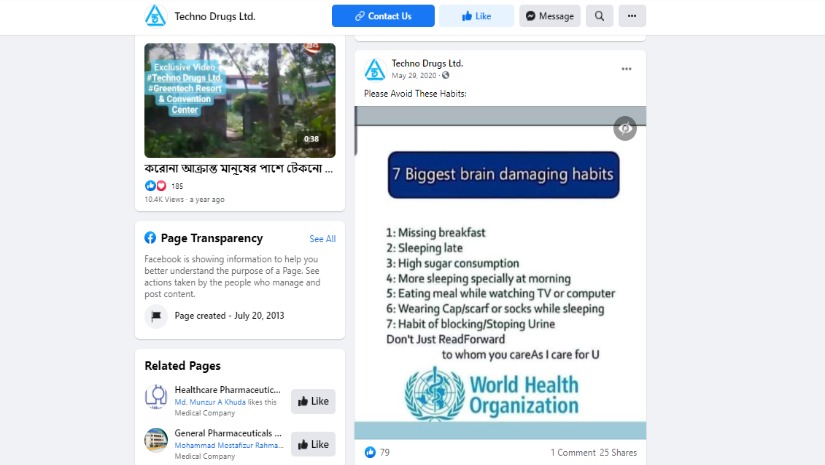This screenshot has width=825, height=465.
Task: Click the Please Avoid These Habits caption
Action: pyautogui.click(x=415, y=94)
